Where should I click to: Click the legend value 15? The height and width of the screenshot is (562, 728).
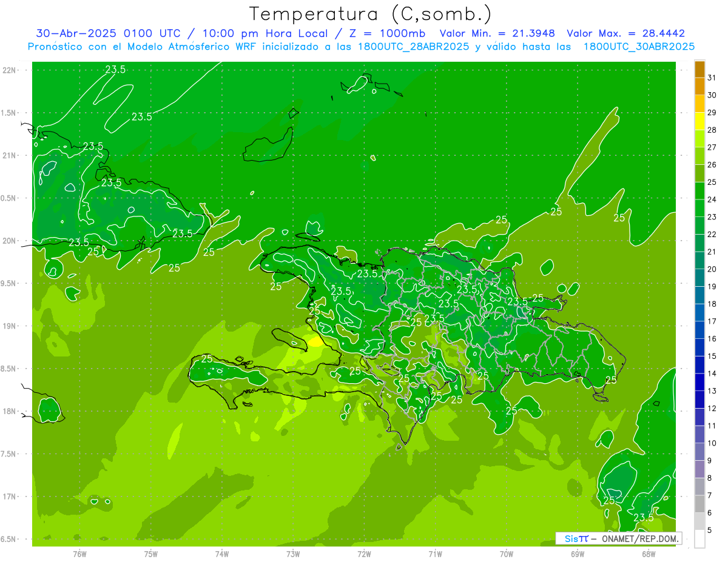[x=712, y=356]
